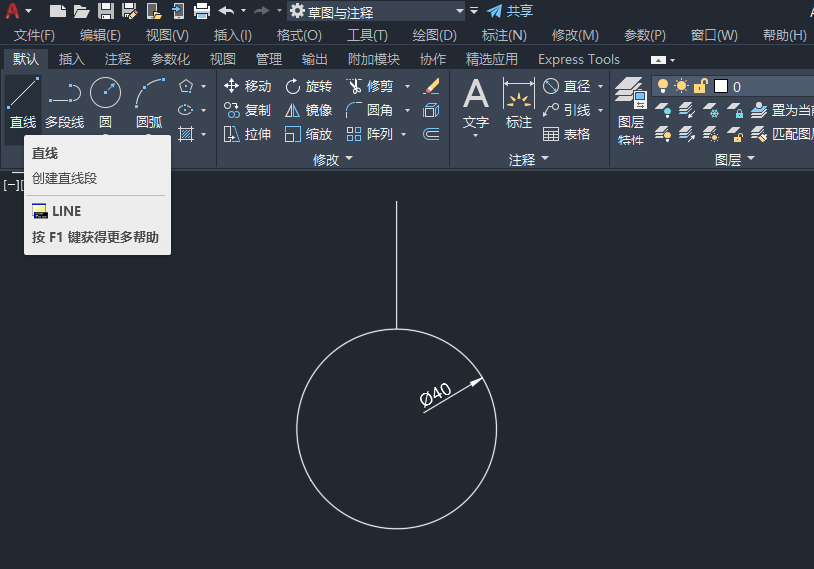Click layer 0 white color swatch

click(721, 86)
